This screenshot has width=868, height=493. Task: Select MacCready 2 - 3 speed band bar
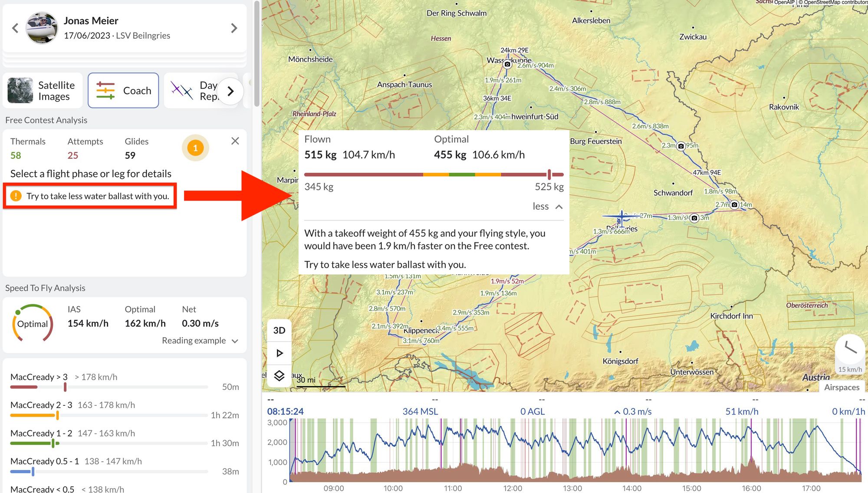[x=109, y=415]
